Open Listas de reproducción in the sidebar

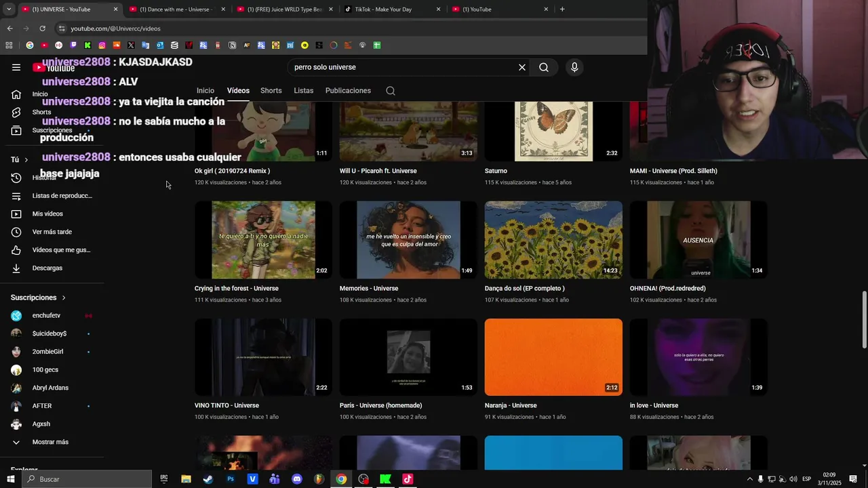coord(52,196)
